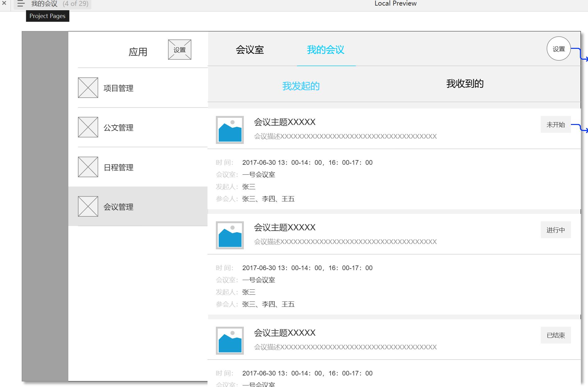The height and width of the screenshot is (387, 588).
Task: Close the preview sidebar with X
Action: coord(4,3)
